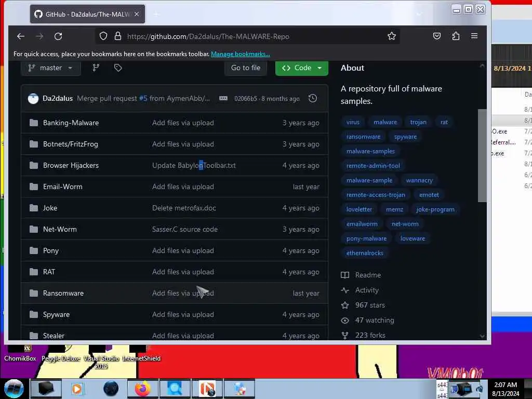Select the joke-program topic tag
Screen dimensions: 532x399
pos(435,210)
